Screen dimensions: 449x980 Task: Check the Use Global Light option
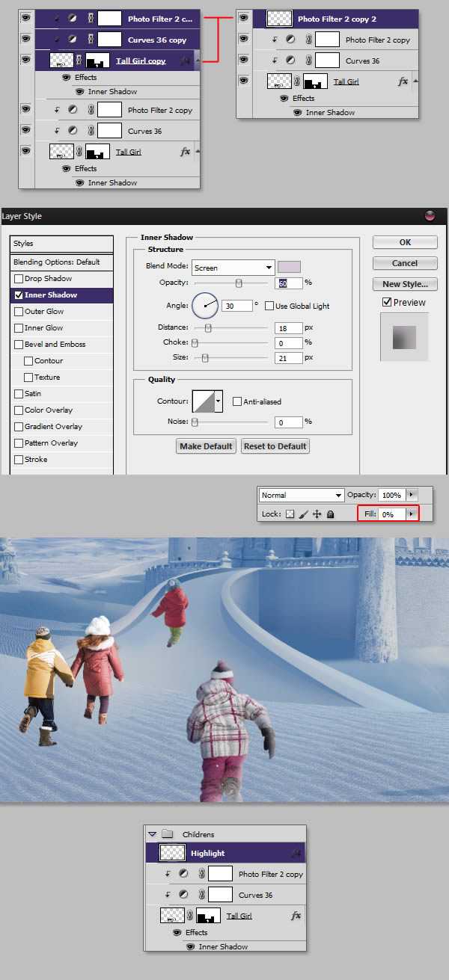coord(269,306)
